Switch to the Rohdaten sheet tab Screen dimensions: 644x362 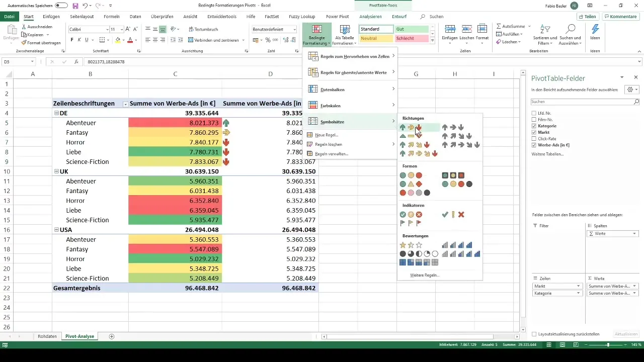[x=47, y=336]
